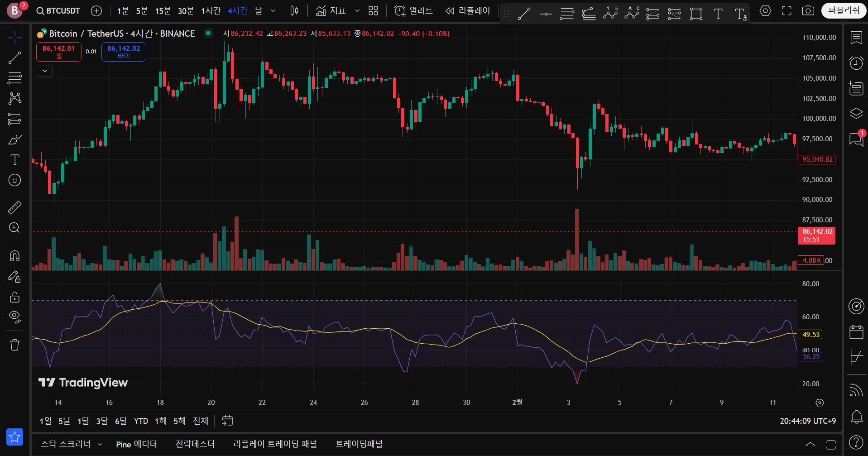The height and width of the screenshot is (456, 868).
Task: Toggle magnet mode for drawings
Action: (x=14, y=256)
